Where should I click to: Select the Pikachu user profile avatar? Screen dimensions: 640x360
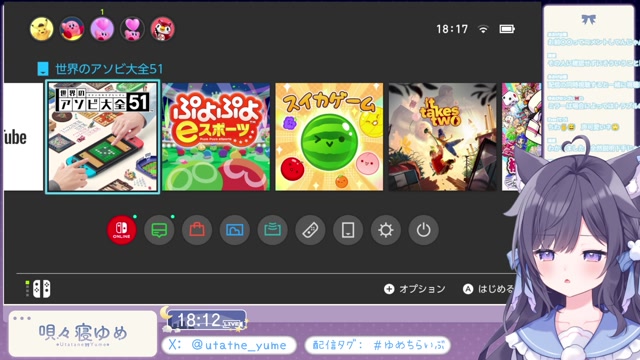[x=42, y=29]
